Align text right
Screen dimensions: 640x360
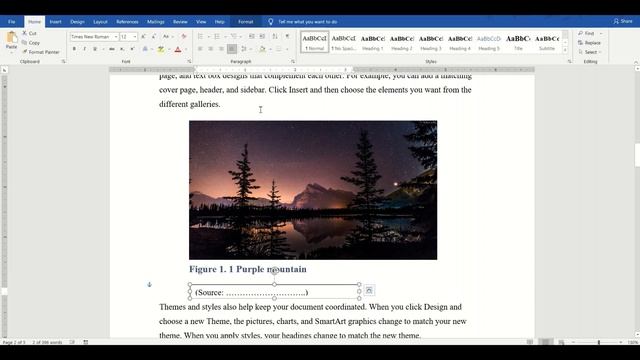[221, 49]
